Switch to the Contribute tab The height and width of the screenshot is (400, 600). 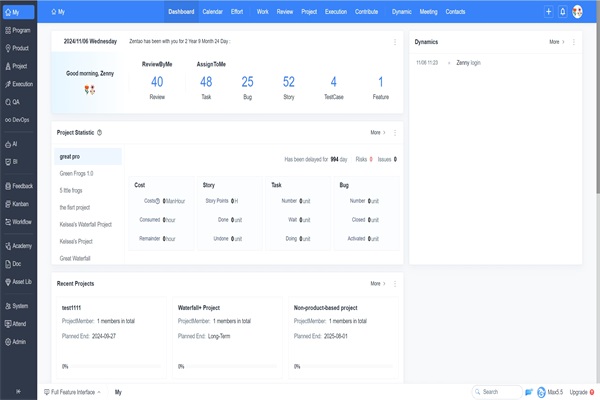click(366, 11)
